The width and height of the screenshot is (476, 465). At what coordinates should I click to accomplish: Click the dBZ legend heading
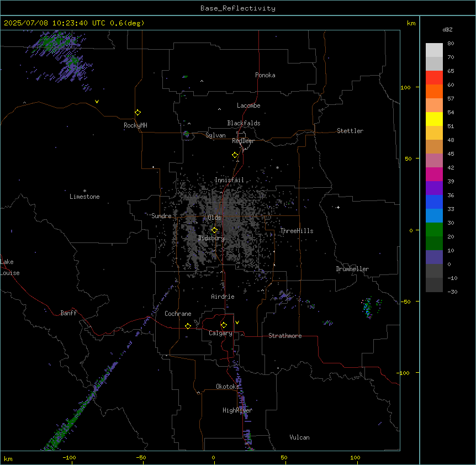point(447,29)
